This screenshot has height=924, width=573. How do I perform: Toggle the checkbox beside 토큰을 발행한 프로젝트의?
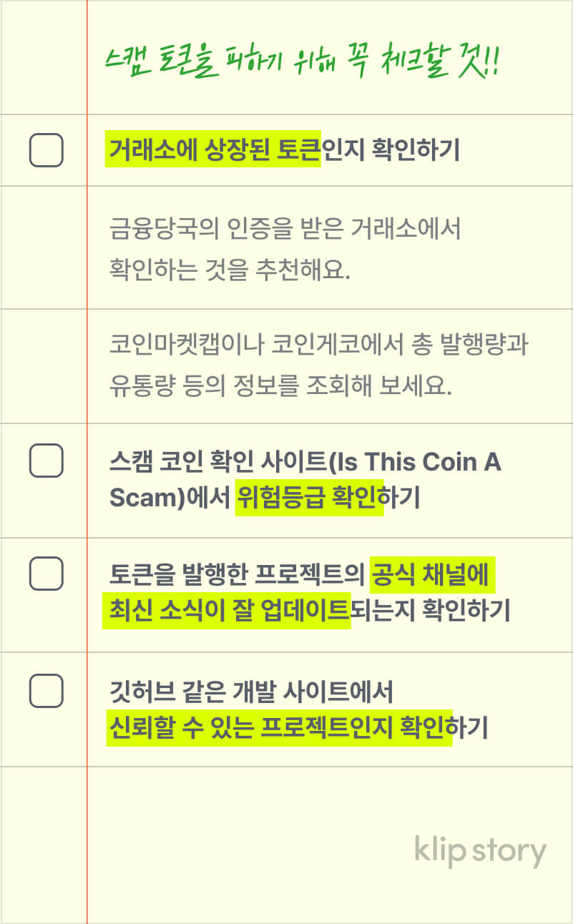tap(46, 574)
